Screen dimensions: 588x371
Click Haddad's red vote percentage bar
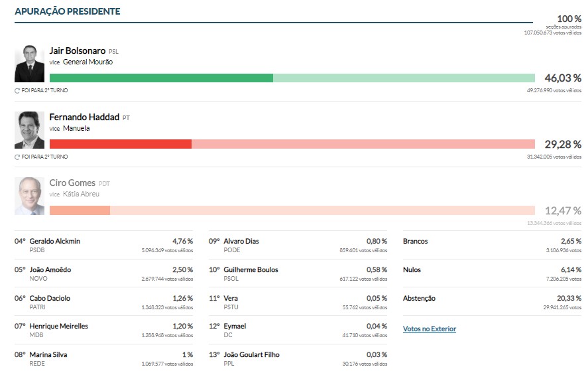click(120, 144)
